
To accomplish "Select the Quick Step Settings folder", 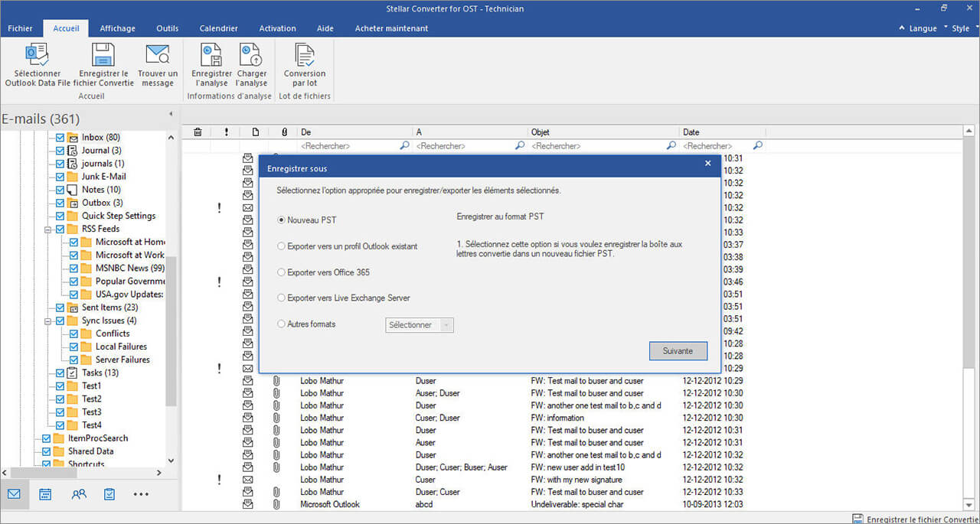I will 119,216.
